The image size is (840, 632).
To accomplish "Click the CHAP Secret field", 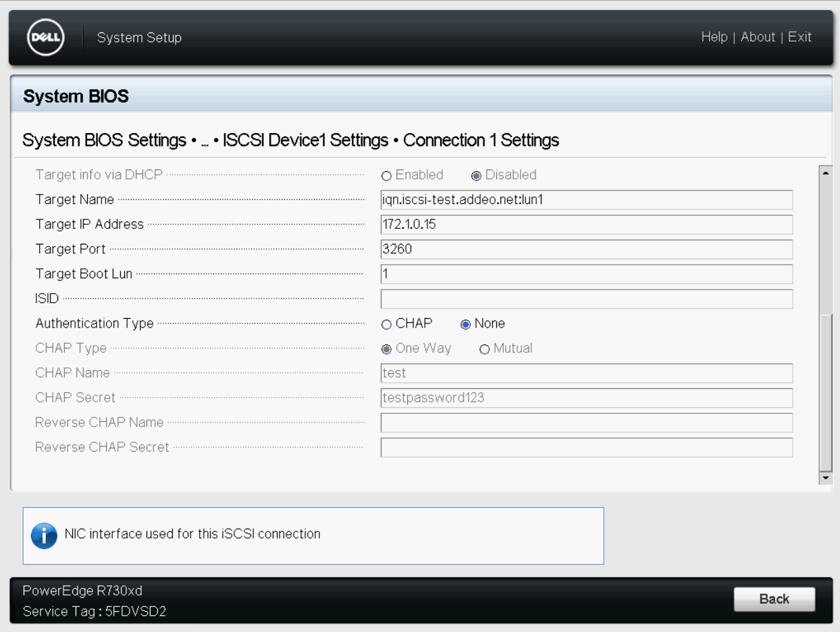I will point(587,398).
